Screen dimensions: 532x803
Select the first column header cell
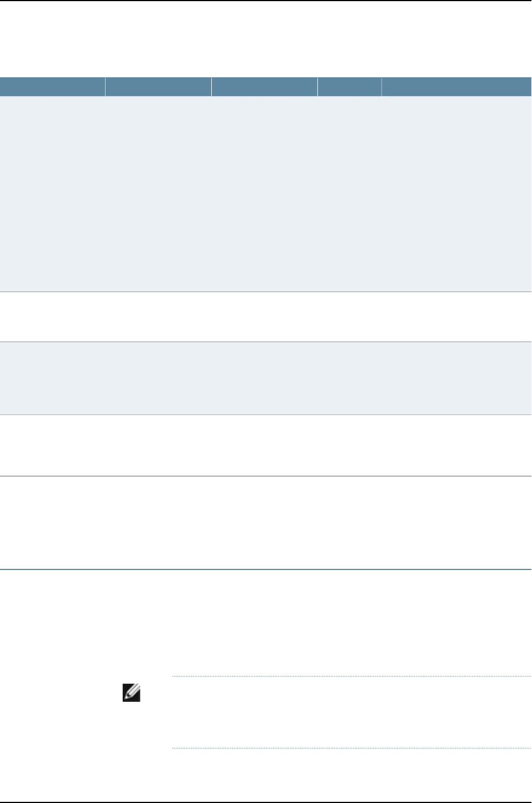click(53, 87)
